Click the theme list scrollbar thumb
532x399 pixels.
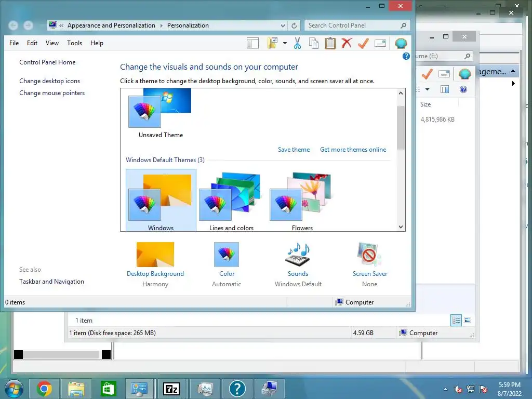point(401,128)
